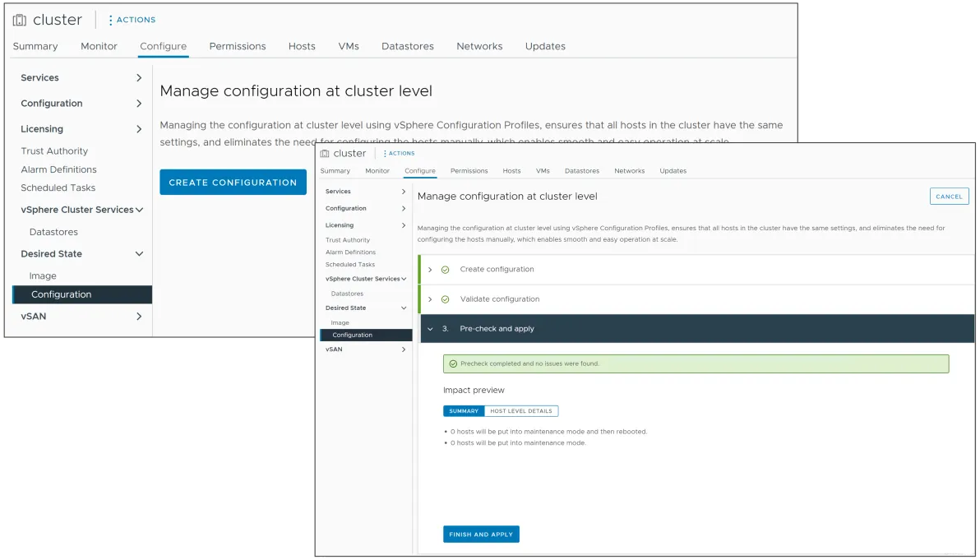
Task: Expand the Licensing chevron in the back window sidebar
Action: click(139, 129)
